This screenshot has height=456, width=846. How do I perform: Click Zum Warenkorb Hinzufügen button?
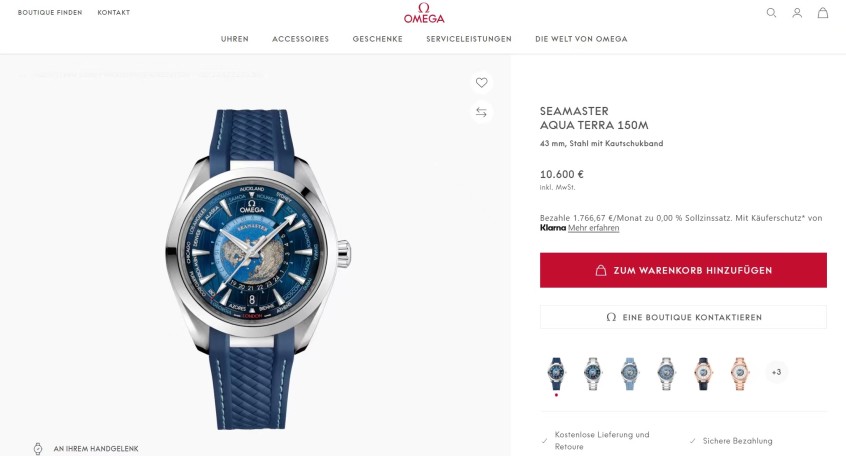(683, 270)
